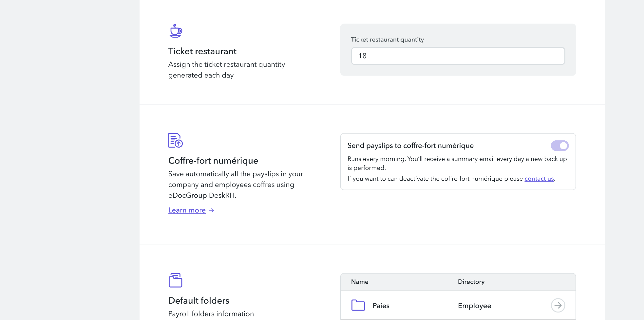Click the Default folders section icon
Image resolution: width=644 pixels, height=320 pixels.
coord(175,280)
